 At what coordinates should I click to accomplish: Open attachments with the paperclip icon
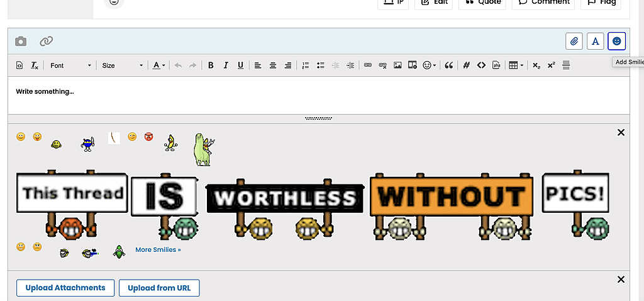pos(574,41)
